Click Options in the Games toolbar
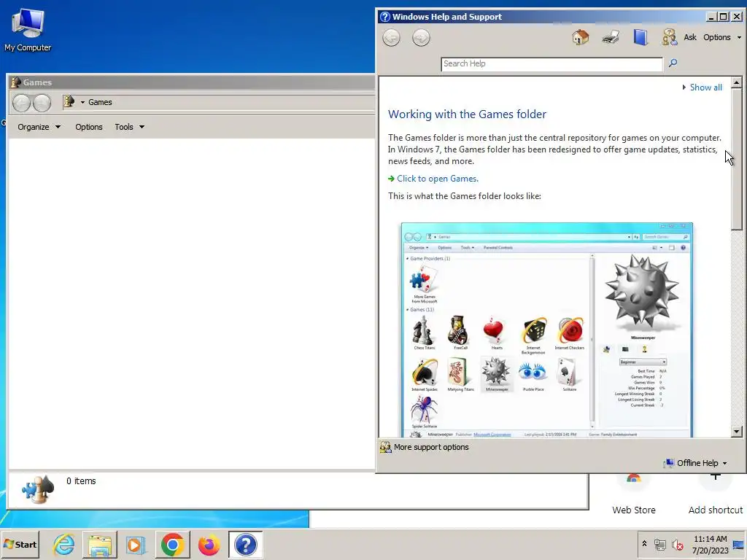The height and width of the screenshot is (560, 747). [88, 127]
